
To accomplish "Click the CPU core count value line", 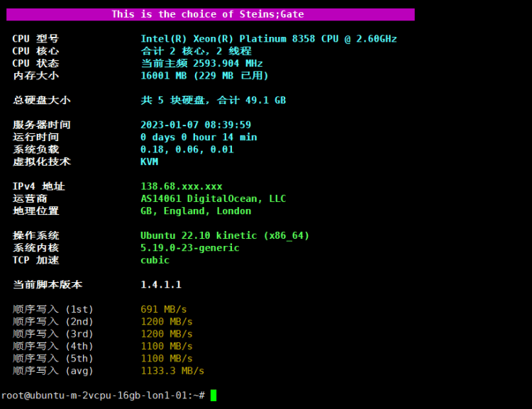I will pyautogui.click(x=196, y=51).
